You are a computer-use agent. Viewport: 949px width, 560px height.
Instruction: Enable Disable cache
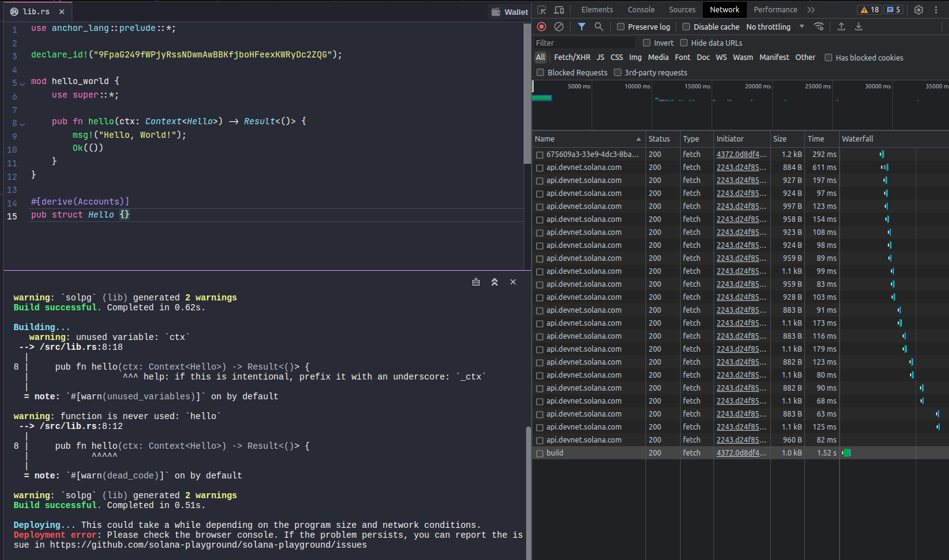[686, 27]
